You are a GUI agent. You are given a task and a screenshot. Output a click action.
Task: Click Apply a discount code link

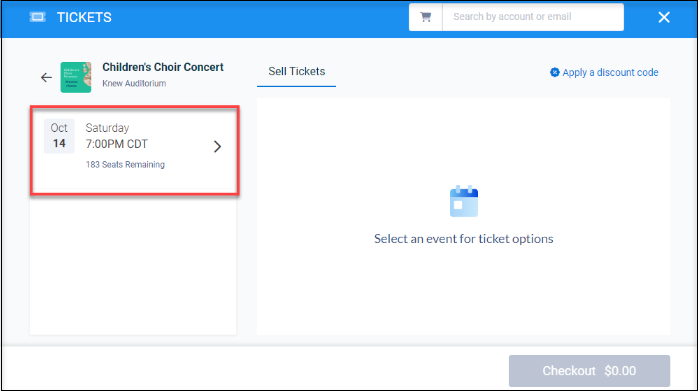click(x=610, y=72)
